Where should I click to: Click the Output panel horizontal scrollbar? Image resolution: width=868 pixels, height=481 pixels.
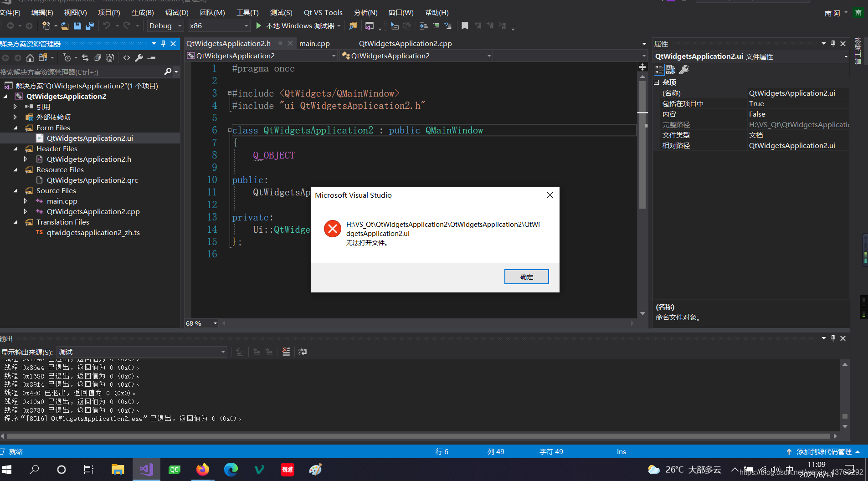418,436
